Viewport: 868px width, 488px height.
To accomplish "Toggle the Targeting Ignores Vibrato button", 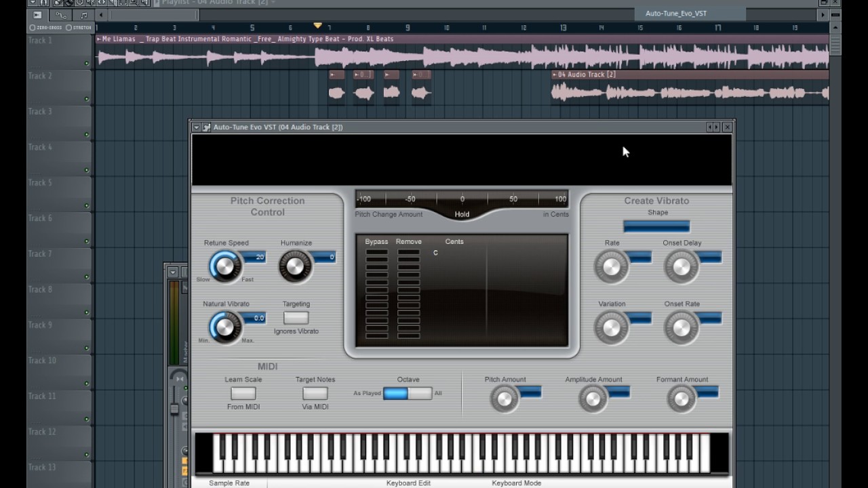I will coord(296,317).
